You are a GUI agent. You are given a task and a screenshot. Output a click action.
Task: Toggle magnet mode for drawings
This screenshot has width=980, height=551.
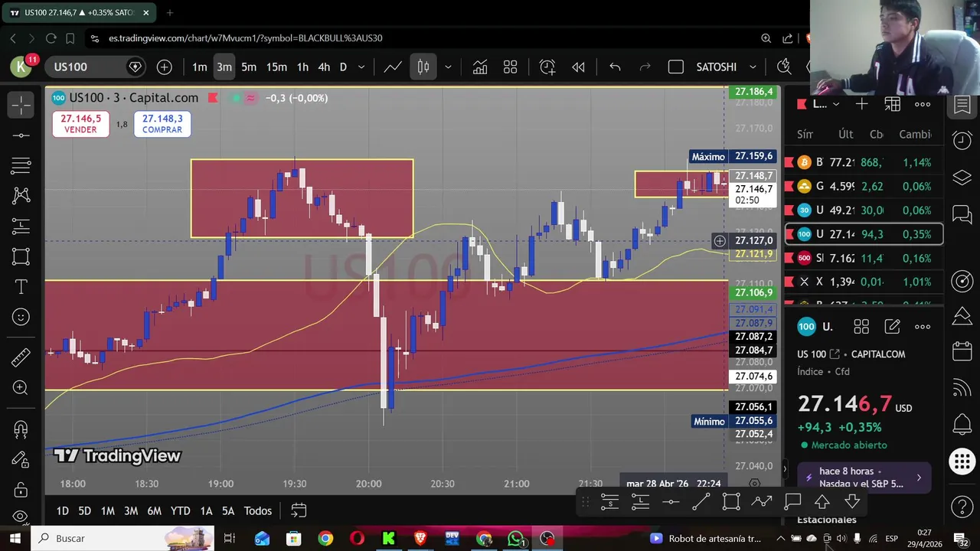point(21,429)
